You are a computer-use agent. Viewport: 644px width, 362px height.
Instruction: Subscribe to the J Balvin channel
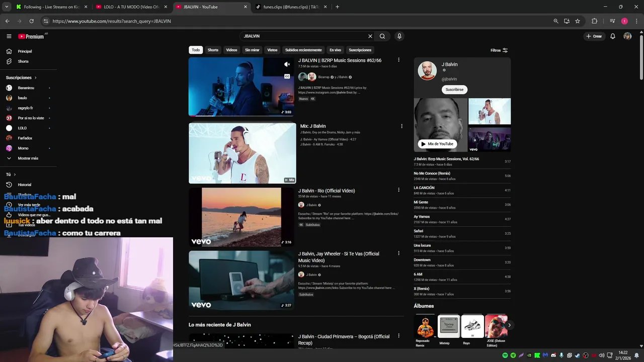[x=454, y=89]
